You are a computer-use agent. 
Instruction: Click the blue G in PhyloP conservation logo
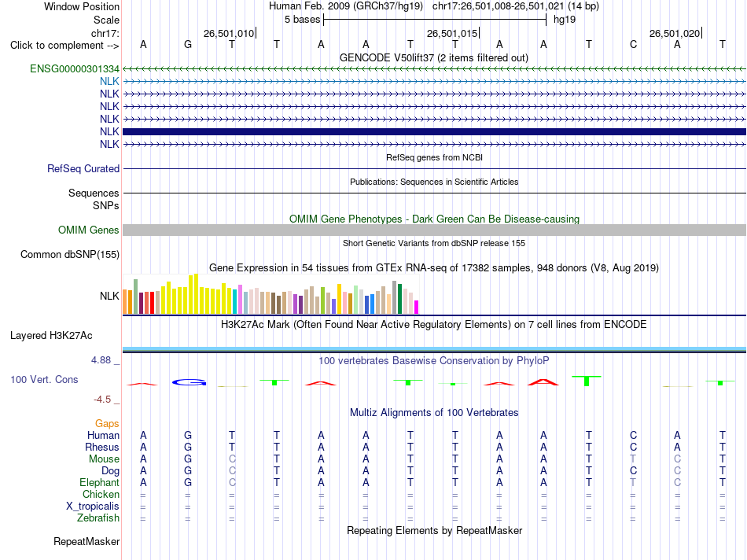tap(190, 382)
